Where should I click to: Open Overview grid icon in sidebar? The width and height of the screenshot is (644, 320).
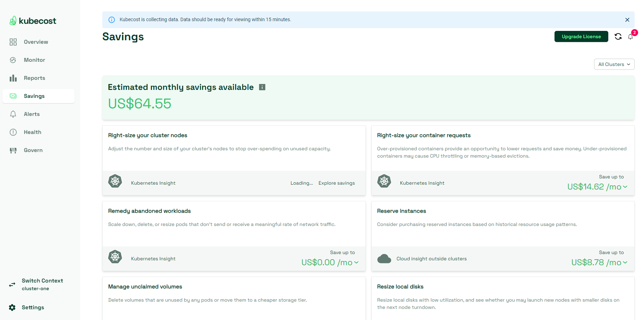13,42
